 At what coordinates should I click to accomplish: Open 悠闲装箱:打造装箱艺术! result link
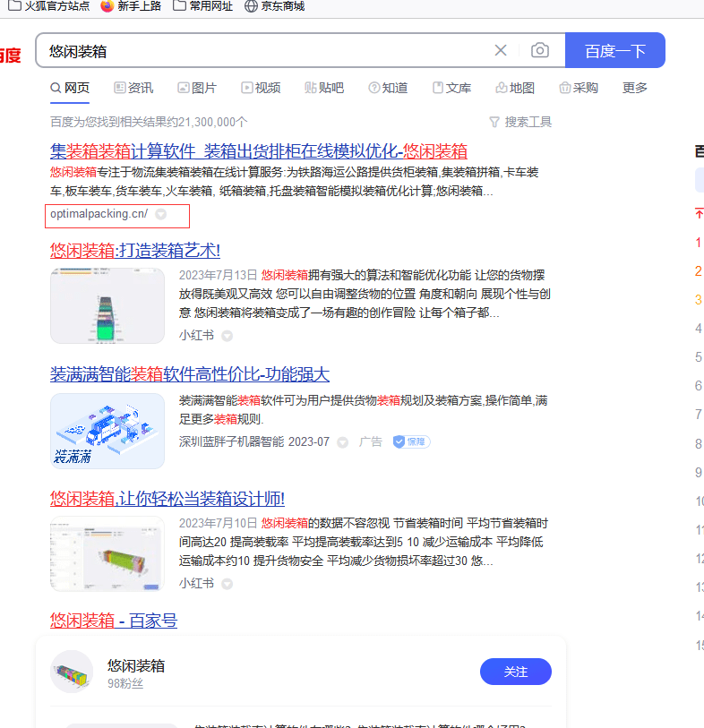pyautogui.click(x=135, y=251)
